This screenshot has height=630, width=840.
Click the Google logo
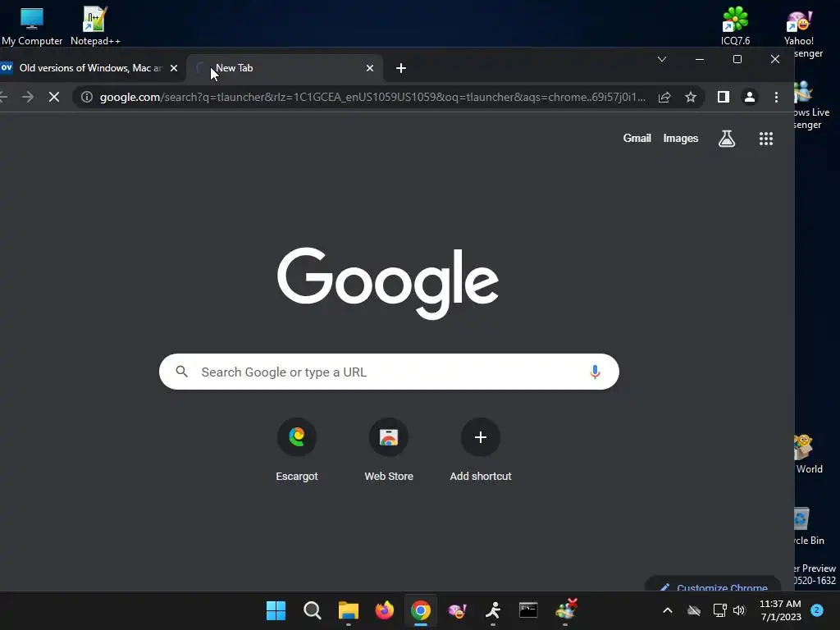(388, 282)
